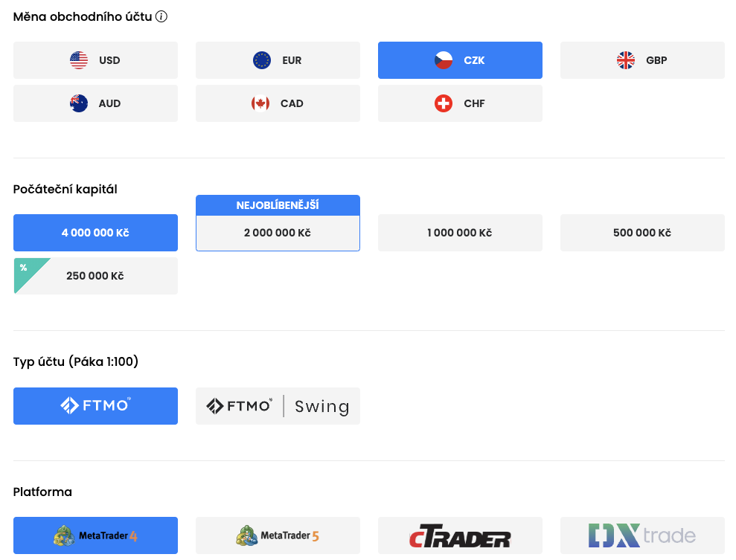Select 1 000 000 Kč starting capital

point(460,233)
